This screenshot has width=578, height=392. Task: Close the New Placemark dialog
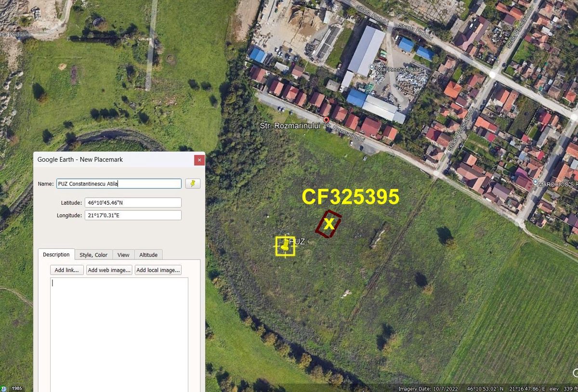pyautogui.click(x=199, y=160)
